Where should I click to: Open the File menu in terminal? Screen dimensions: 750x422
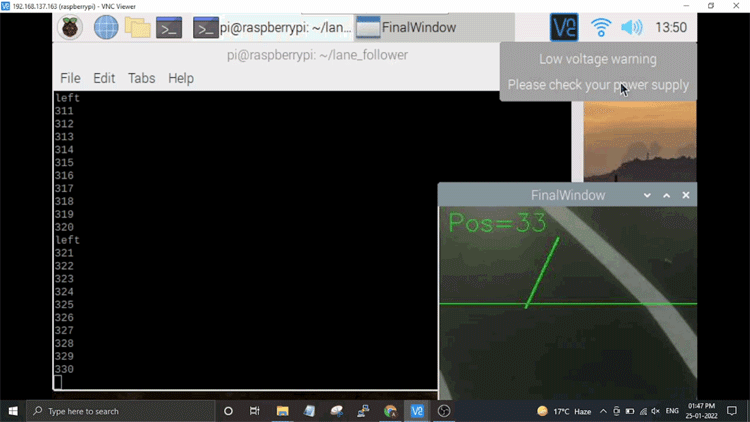70,78
